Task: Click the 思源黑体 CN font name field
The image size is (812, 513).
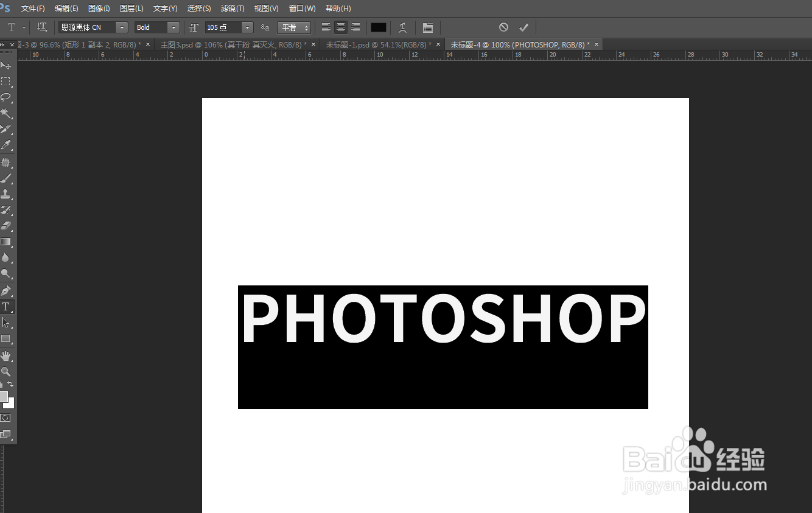Action: [87, 27]
